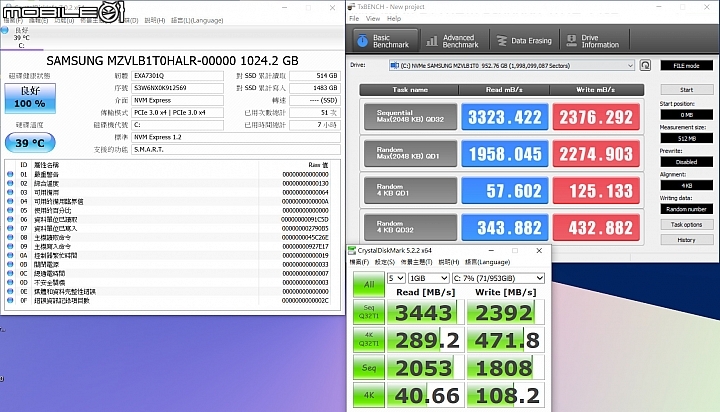Click the 3443 read result in CrystalDiskMark

[426, 312]
